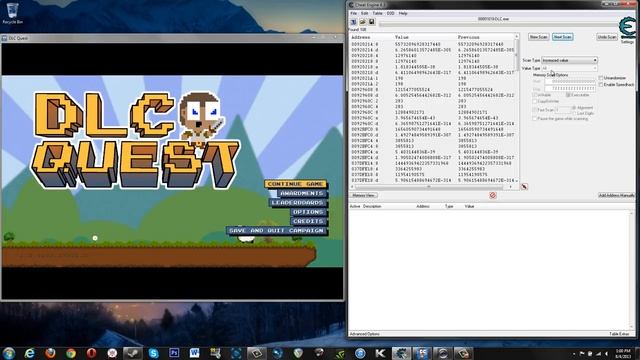The height and width of the screenshot is (360, 640).
Task: Open the File menu in Cheat Engine
Action: point(353,13)
